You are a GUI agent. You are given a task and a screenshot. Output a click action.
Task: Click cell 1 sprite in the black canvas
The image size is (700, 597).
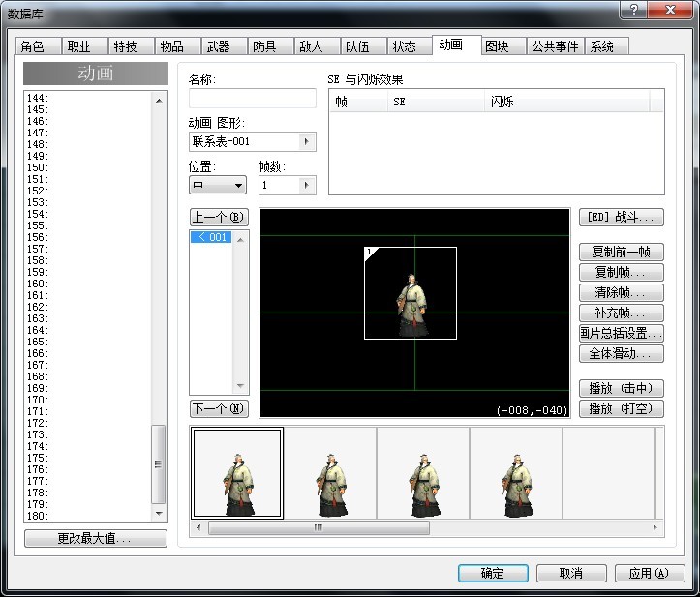(x=411, y=293)
